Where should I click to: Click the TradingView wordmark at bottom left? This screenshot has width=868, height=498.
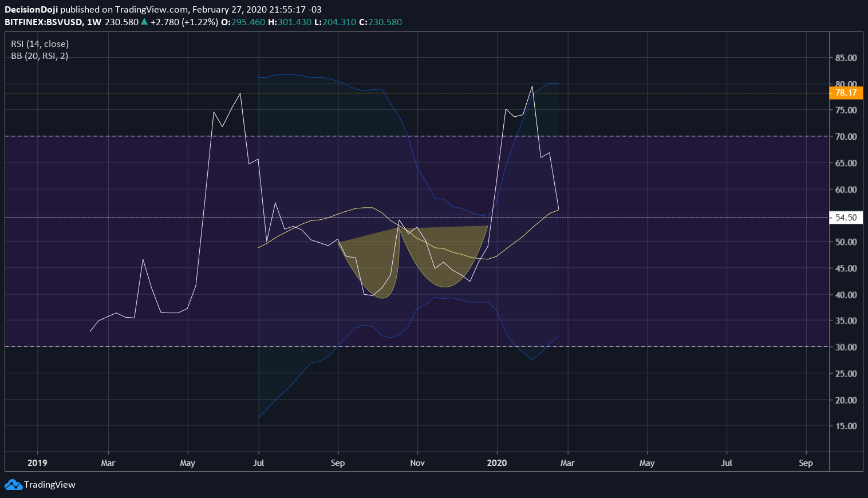(x=50, y=485)
